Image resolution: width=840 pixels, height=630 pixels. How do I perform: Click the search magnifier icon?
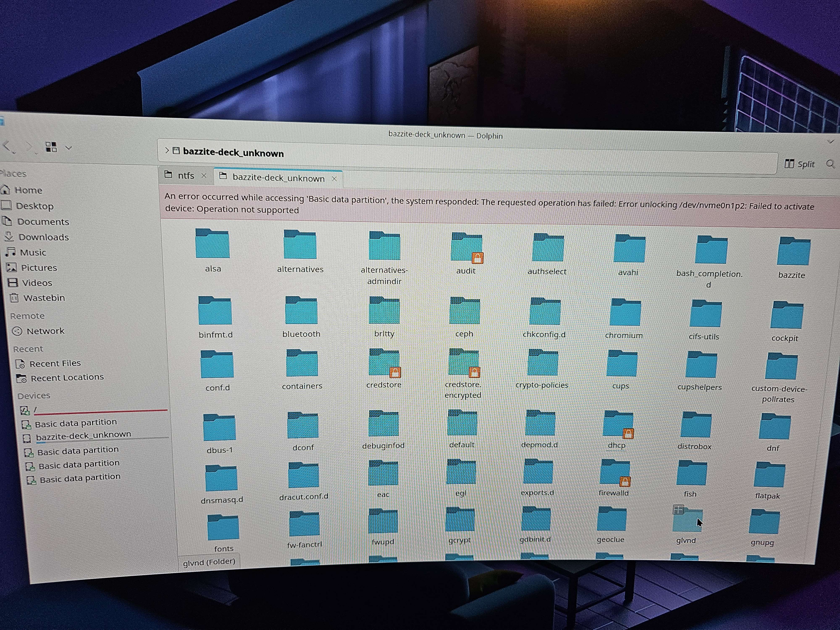click(830, 164)
